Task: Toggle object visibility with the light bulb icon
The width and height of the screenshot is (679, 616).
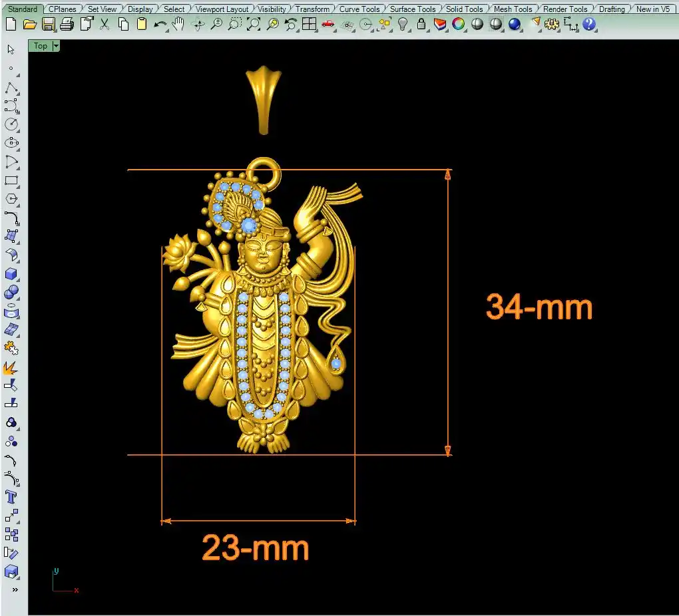Action: pyautogui.click(x=403, y=25)
